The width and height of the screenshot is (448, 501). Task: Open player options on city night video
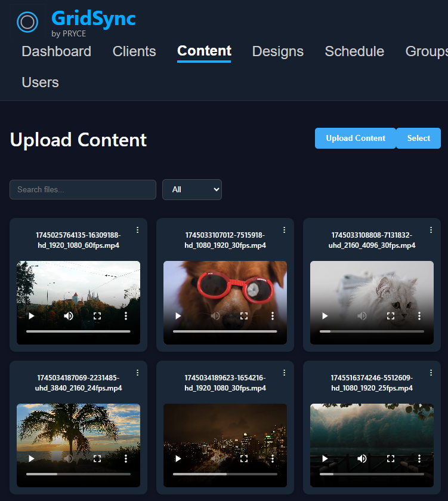(273, 459)
